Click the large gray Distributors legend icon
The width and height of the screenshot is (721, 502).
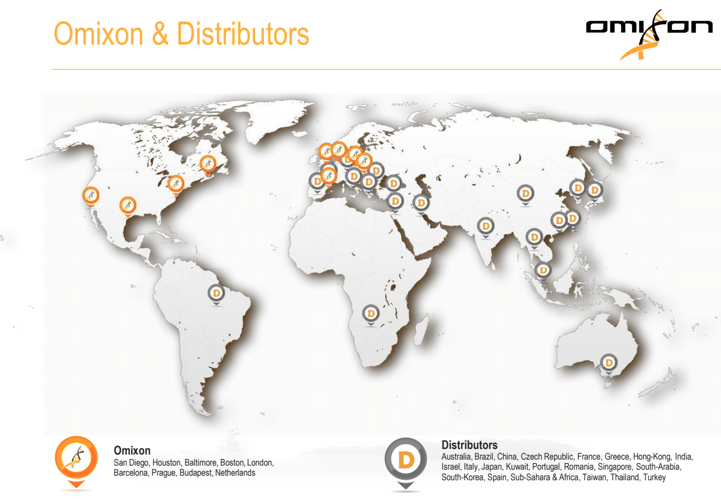coord(406,463)
